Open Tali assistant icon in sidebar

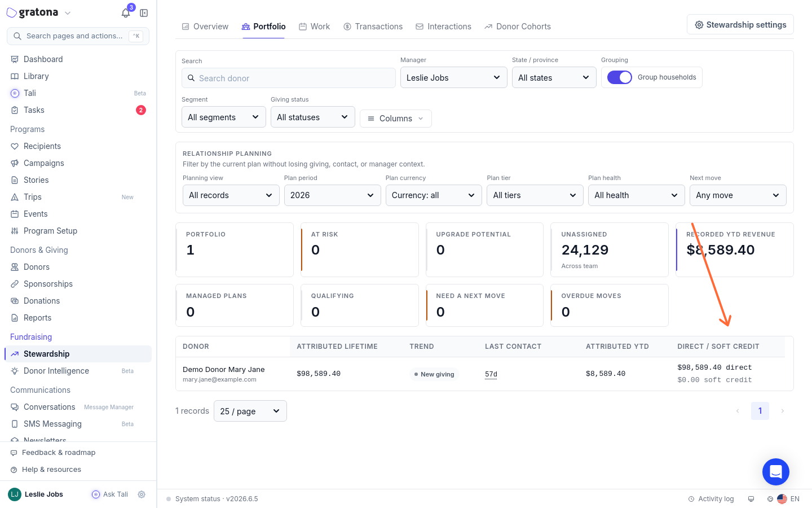point(15,93)
